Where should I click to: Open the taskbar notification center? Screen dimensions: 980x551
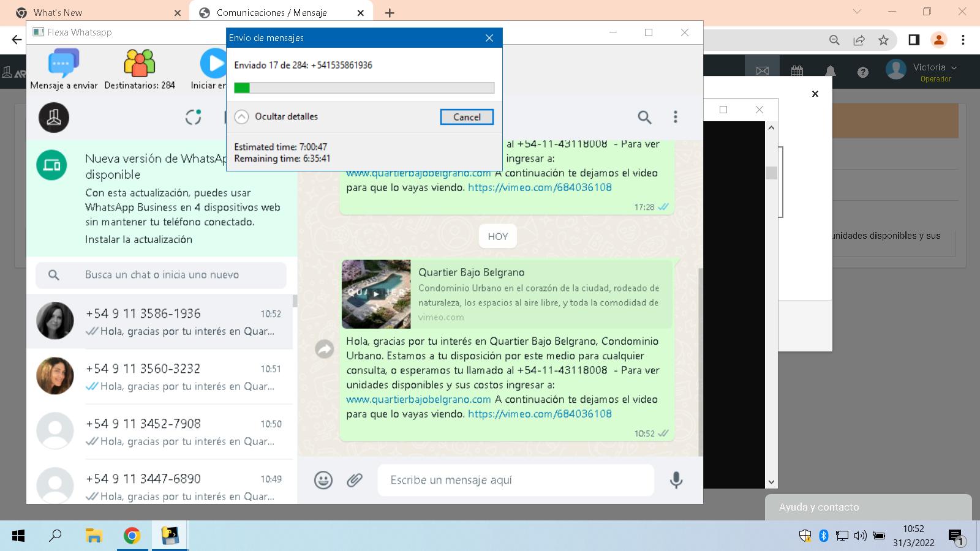click(x=957, y=537)
